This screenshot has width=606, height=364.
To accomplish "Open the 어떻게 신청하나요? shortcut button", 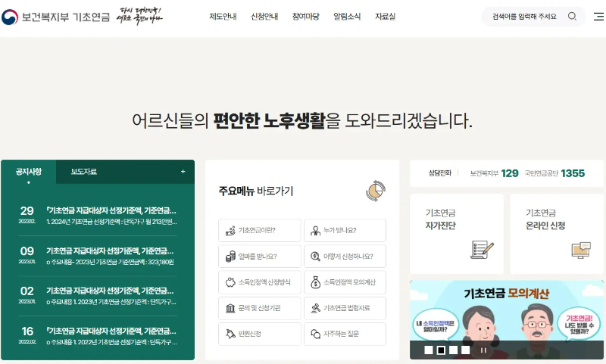I will [345, 257].
